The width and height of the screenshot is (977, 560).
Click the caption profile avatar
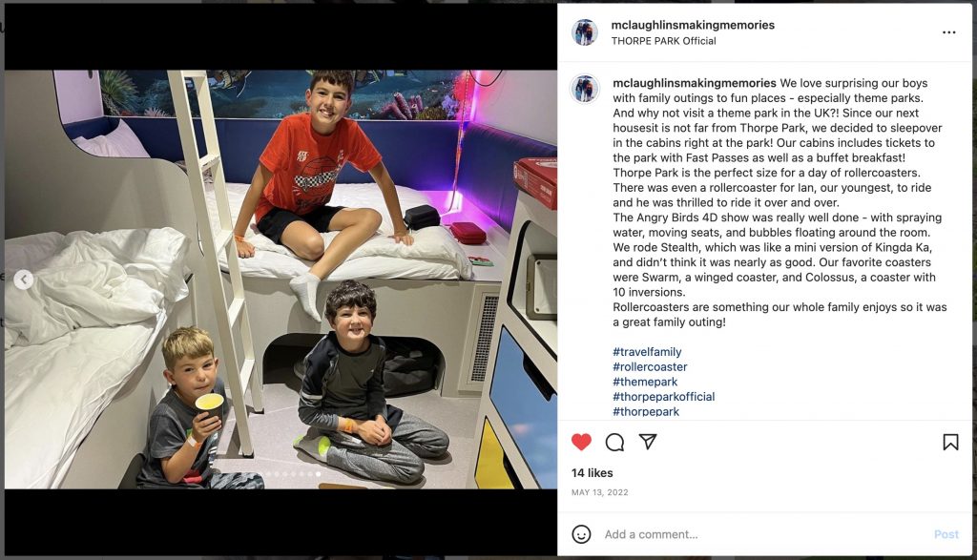pos(585,89)
